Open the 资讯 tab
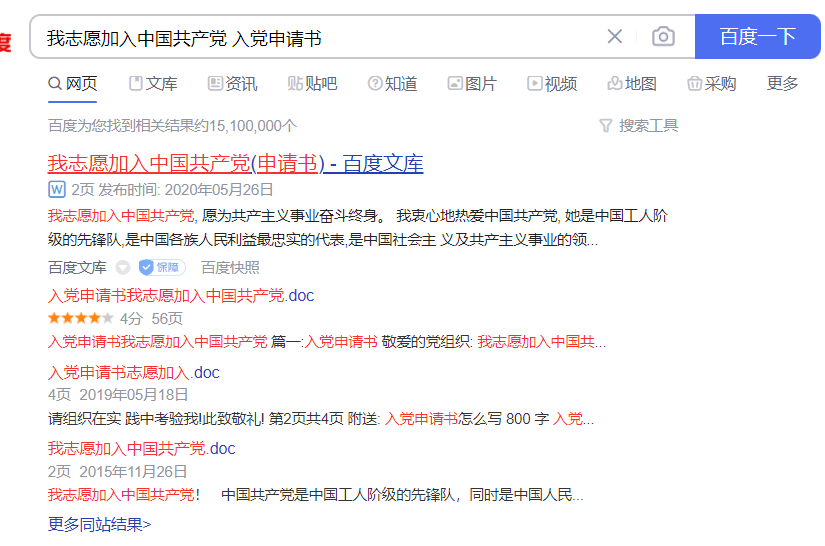Screen dimensions: 825x546 (x=233, y=84)
